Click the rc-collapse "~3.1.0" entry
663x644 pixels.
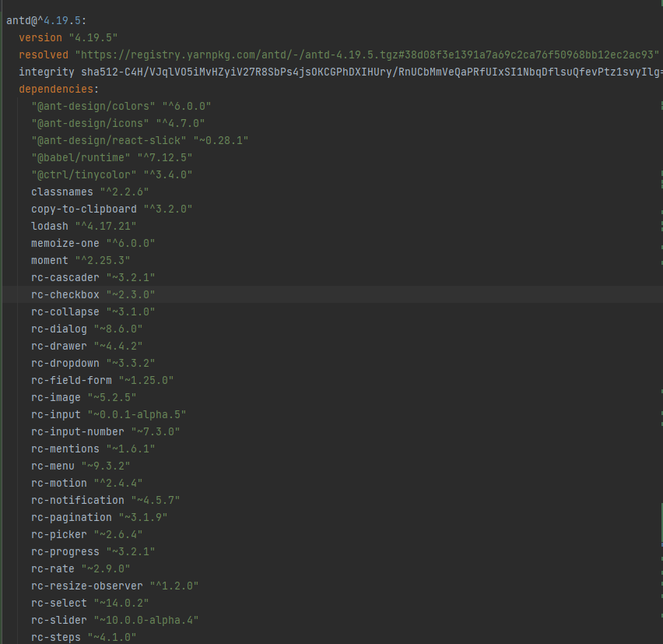point(93,311)
